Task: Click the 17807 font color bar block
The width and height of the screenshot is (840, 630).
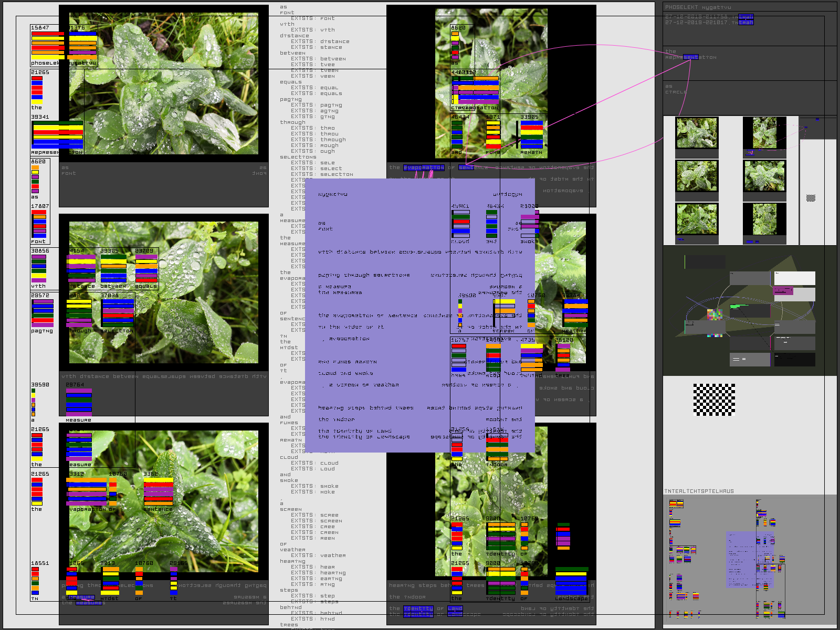Action: coord(39,224)
